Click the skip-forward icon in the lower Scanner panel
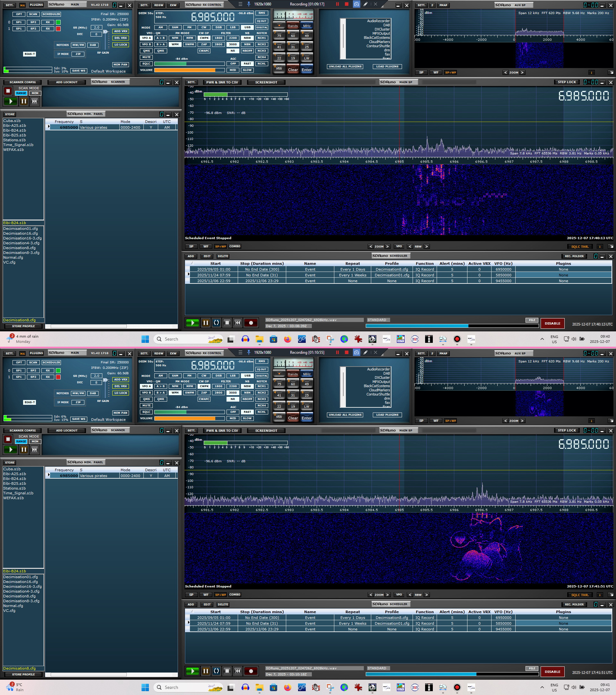This screenshot has width=616, height=695. pyautogui.click(x=34, y=449)
